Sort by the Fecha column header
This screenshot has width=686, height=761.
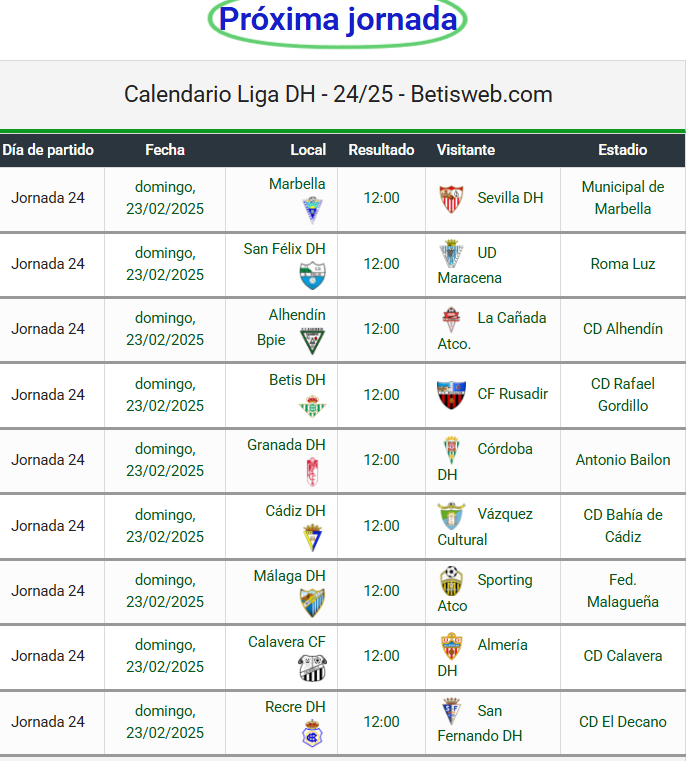click(165, 150)
